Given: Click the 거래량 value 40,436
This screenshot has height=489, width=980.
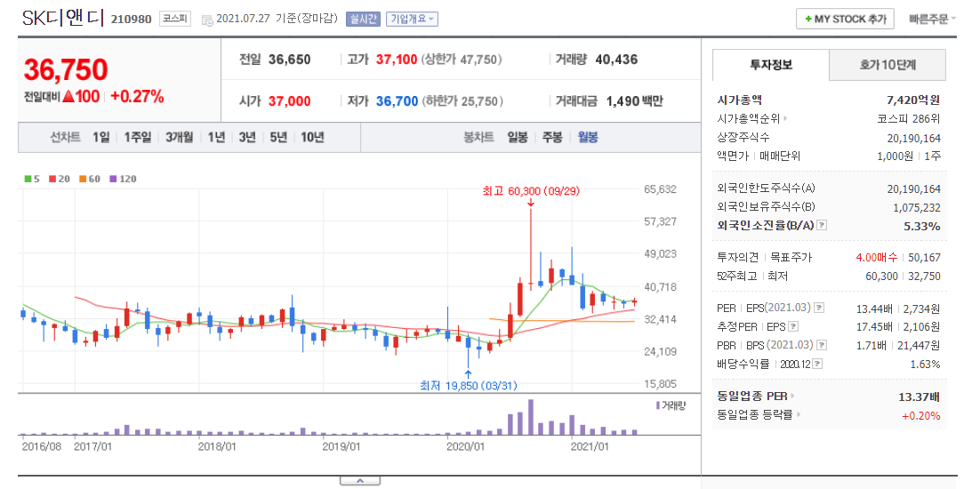Looking at the screenshot, I should [616, 60].
